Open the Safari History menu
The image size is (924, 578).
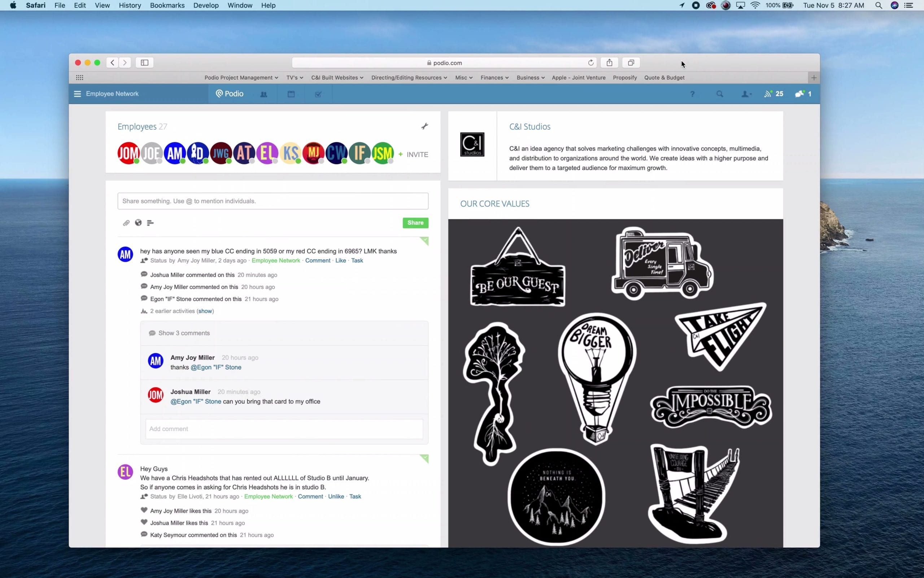130,5
